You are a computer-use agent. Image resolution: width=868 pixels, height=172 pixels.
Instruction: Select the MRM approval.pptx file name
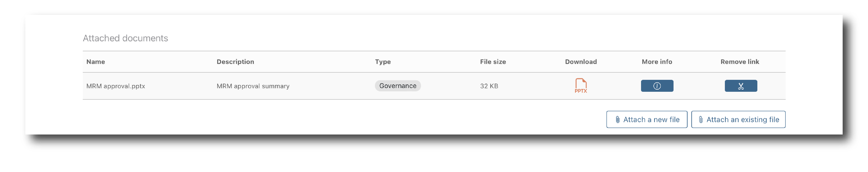[116, 86]
